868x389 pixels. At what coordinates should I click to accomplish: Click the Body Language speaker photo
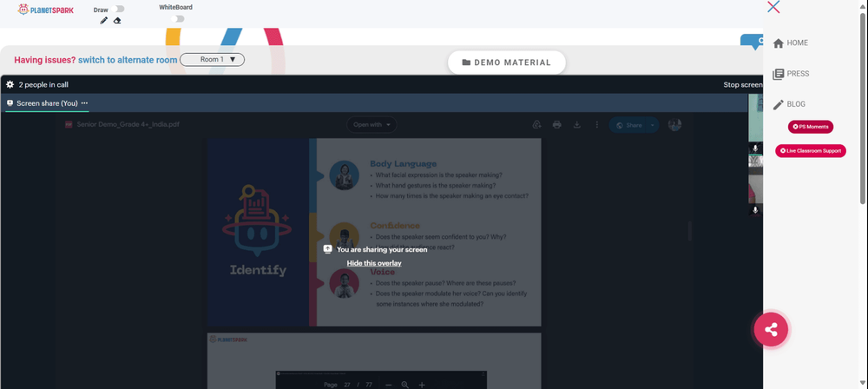[x=345, y=175]
